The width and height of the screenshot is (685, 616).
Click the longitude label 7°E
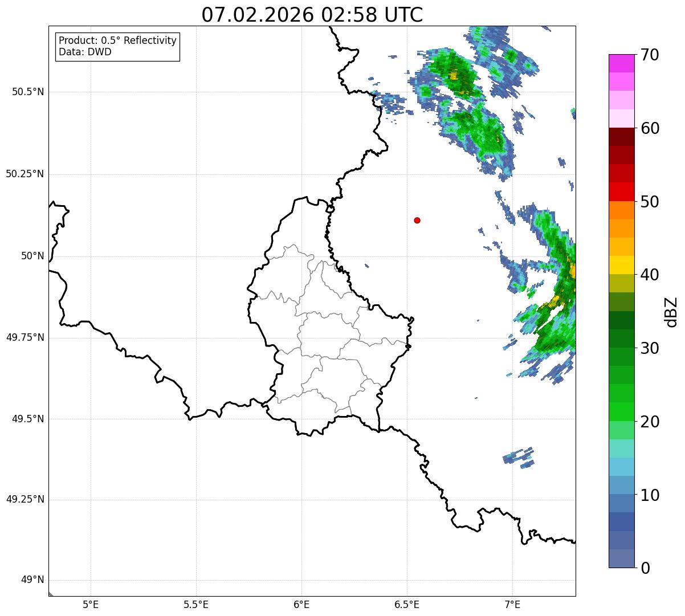point(512,604)
